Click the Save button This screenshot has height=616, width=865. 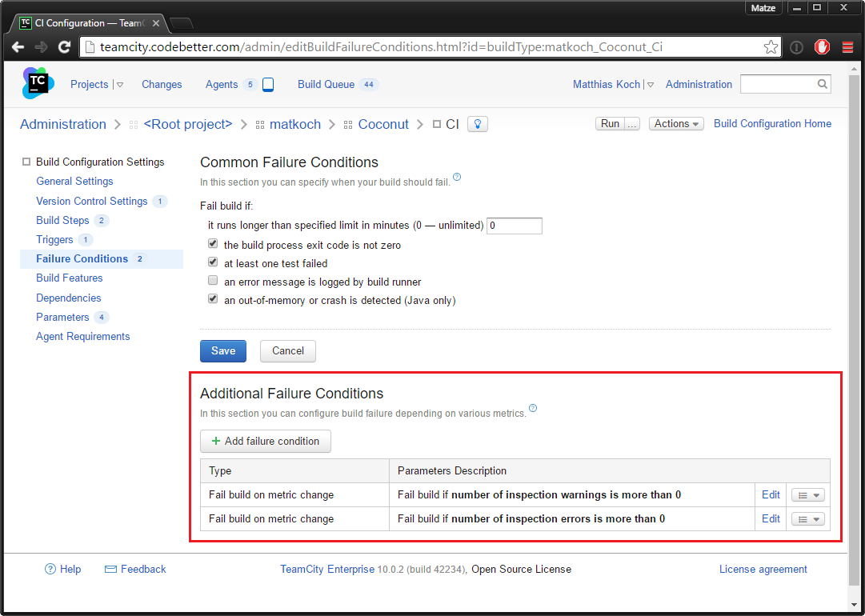pos(223,350)
